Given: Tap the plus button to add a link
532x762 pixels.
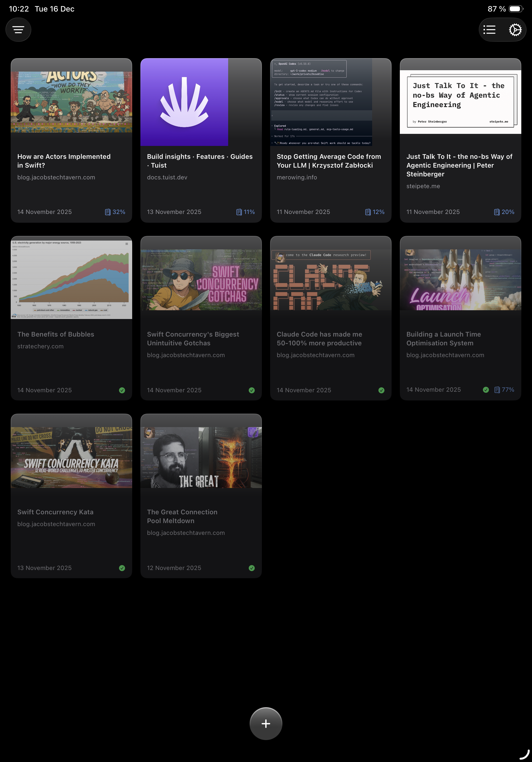Looking at the screenshot, I should click(266, 724).
